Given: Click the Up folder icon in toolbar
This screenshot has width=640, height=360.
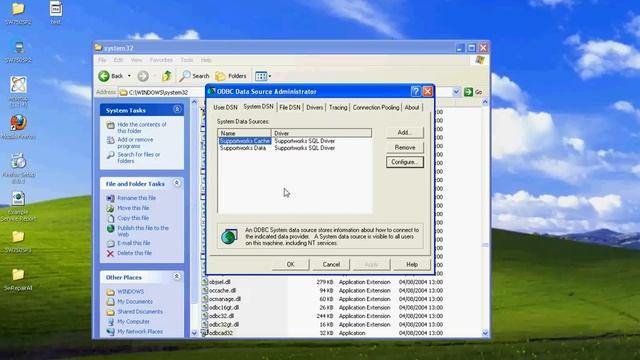Looking at the screenshot, I should point(166,76).
